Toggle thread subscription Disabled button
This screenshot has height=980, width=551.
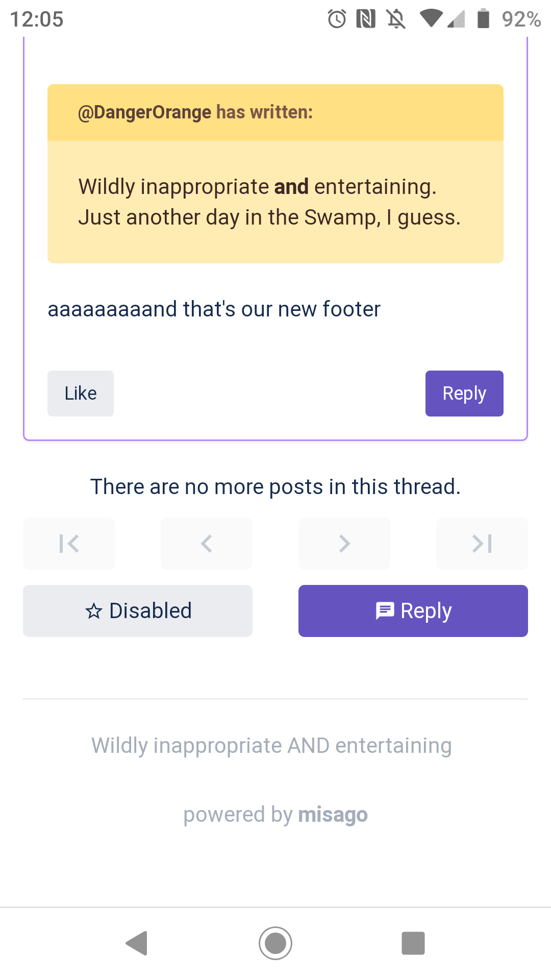pos(138,611)
